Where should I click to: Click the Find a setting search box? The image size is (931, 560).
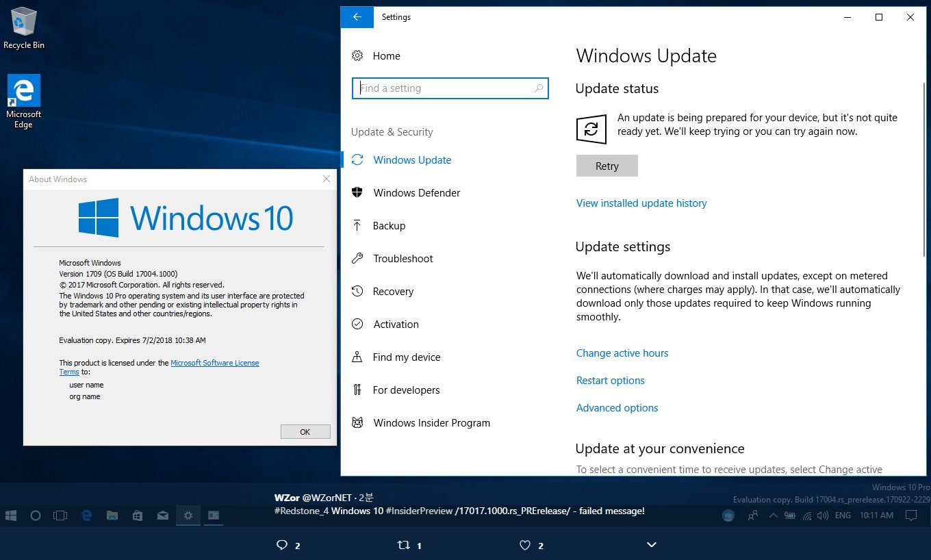[450, 88]
